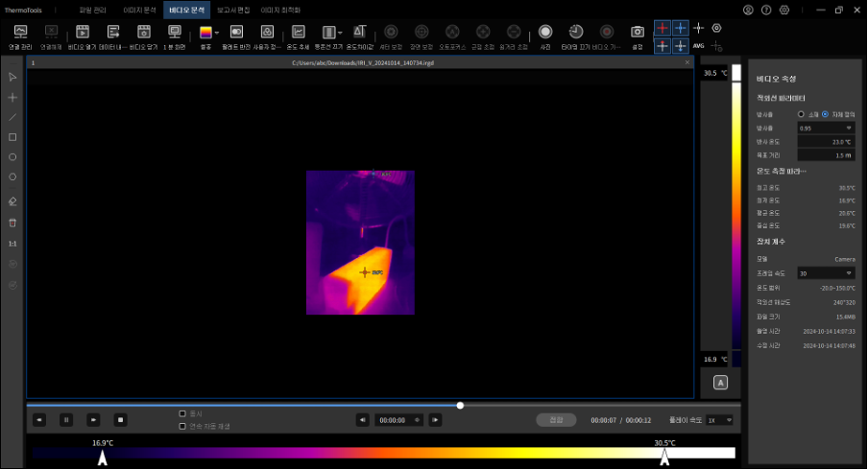The height and width of the screenshot is (470, 868).
Task: Click the camera settings icon in toolbar
Action: (636, 33)
